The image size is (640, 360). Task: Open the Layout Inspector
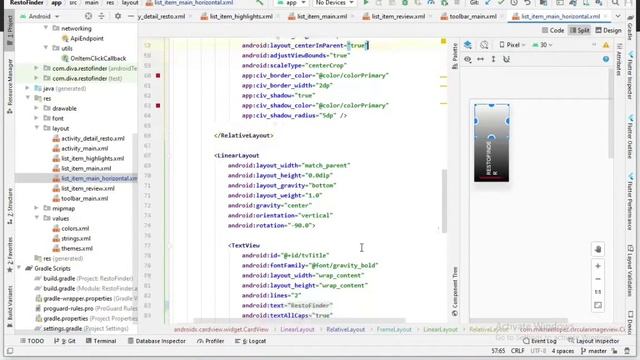tap(593, 341)
